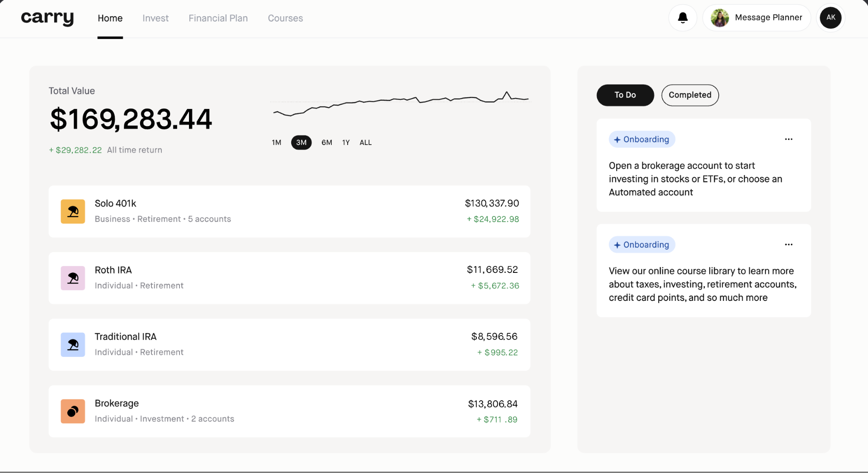
Task: Click the AK profile avatar
Action: (x=830, y=18)
